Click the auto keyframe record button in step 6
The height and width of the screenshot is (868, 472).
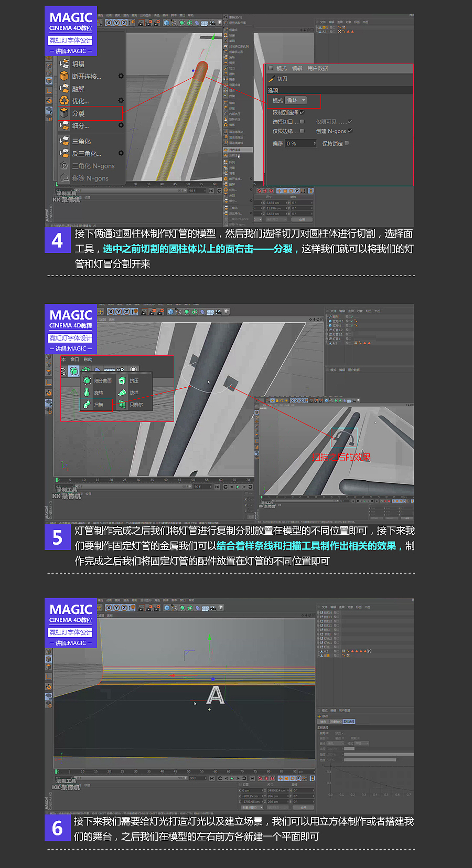[265, 778]
